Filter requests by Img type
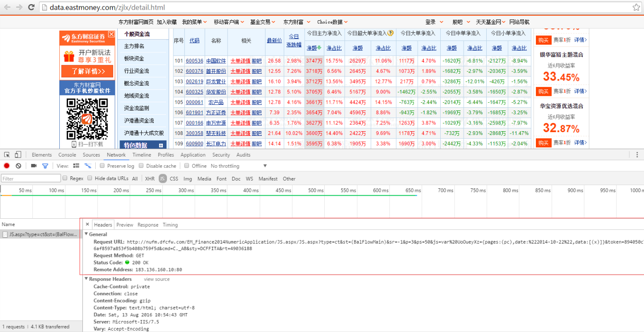Image resolution: width=644 pixels, height=332 pixels. (188, 179)
